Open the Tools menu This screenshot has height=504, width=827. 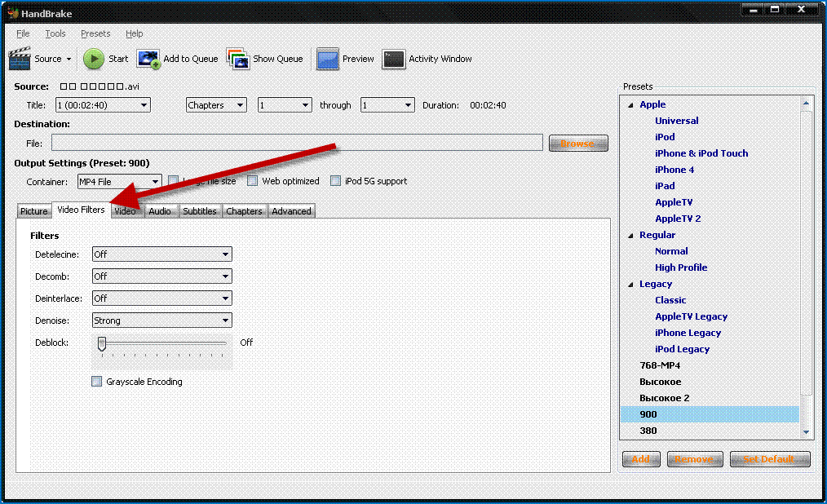(x=55, y=33)
